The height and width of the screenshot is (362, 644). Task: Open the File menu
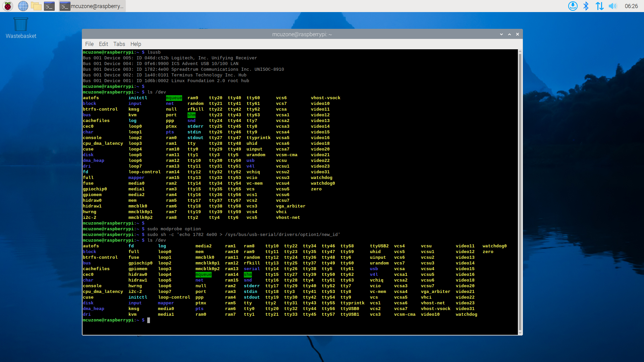click(x=89, y=44)
